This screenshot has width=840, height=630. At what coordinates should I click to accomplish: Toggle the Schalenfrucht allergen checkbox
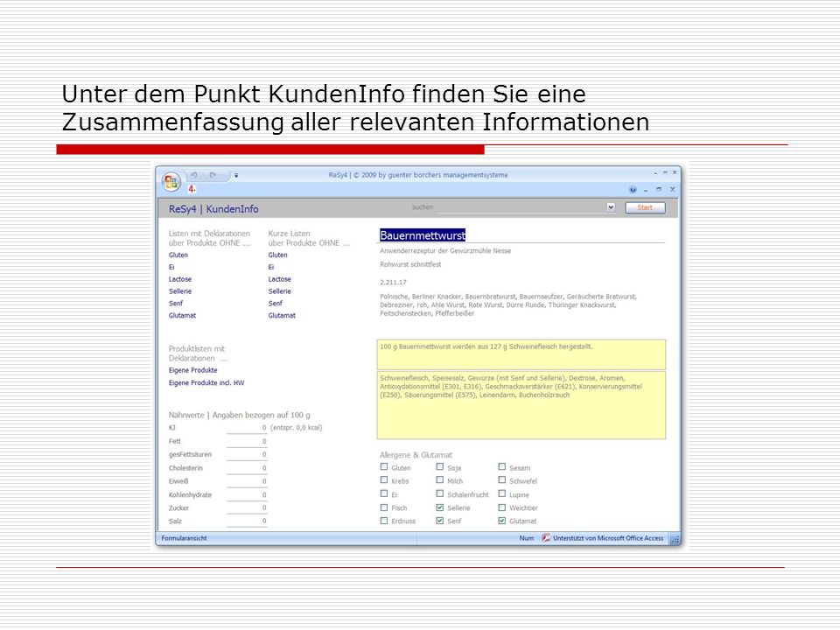tap(440, 493)
